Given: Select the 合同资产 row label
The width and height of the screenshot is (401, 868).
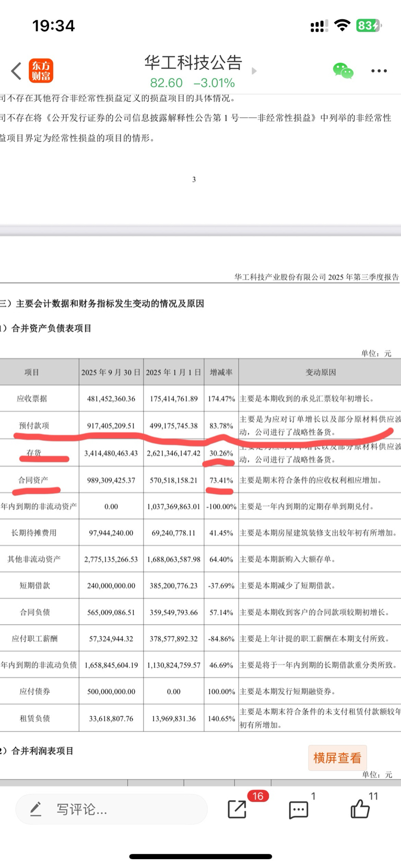Looking at the screenshot, I should click(x=33, y=480).
